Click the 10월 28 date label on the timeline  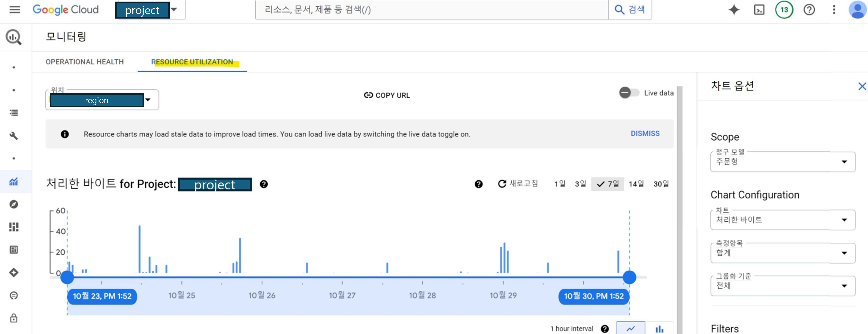point(422,296)
